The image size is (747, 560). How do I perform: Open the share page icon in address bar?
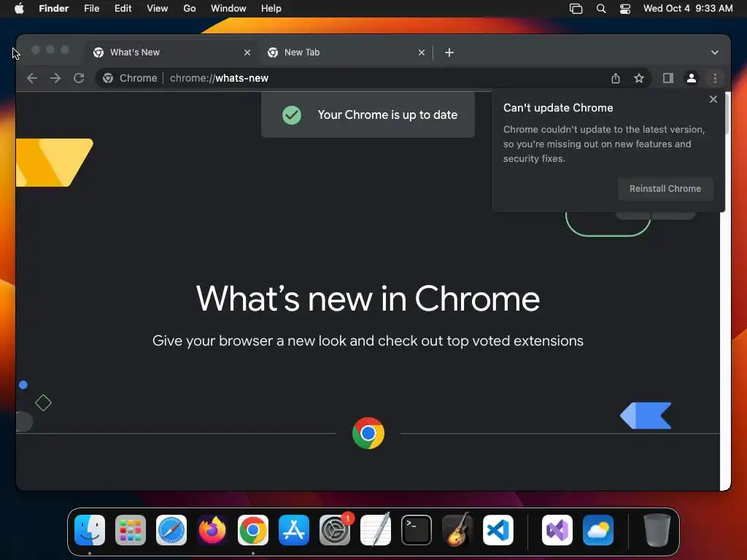pyautogui.click(x=616, y=78)
